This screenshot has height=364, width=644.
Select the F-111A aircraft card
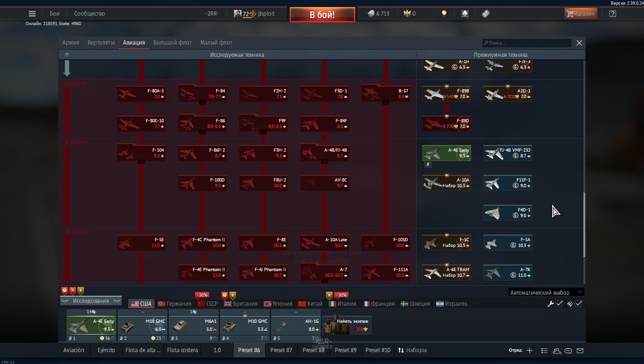(385, 273)
